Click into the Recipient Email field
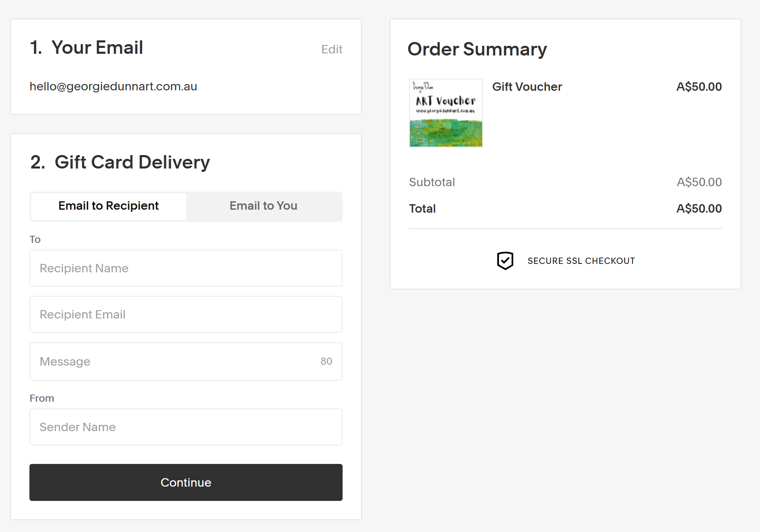Screen dimensions: 760x532 coord(186,314)
